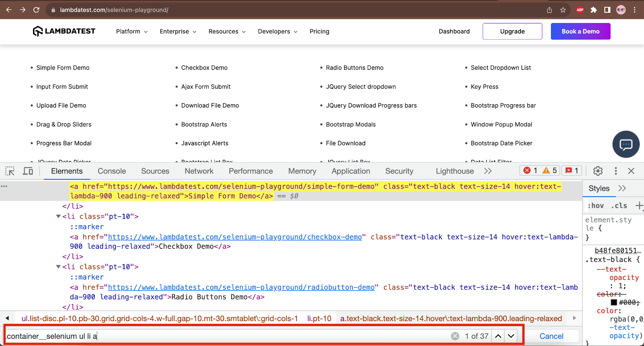Add a new style rule with plus icon
Screen dimensions: 644x346
coord(639,205)
